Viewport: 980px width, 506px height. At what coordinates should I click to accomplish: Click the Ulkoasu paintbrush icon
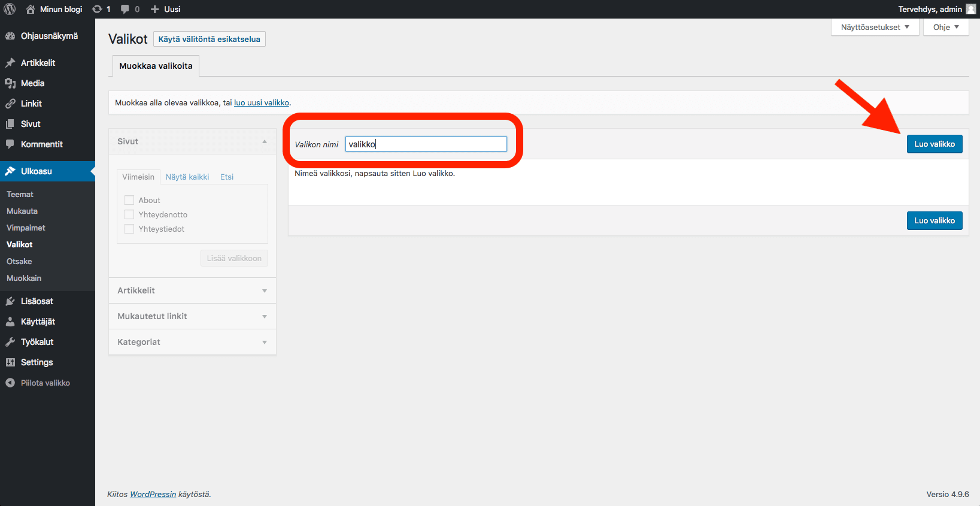coord(10,171)
